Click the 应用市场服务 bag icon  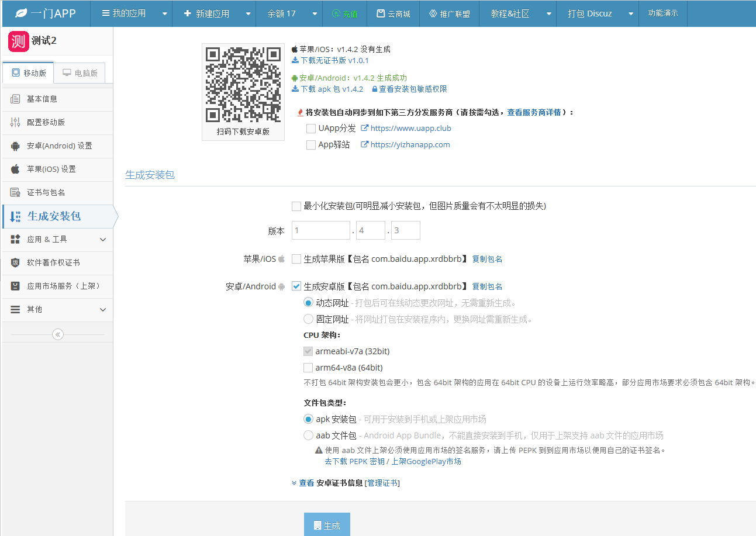15,286
